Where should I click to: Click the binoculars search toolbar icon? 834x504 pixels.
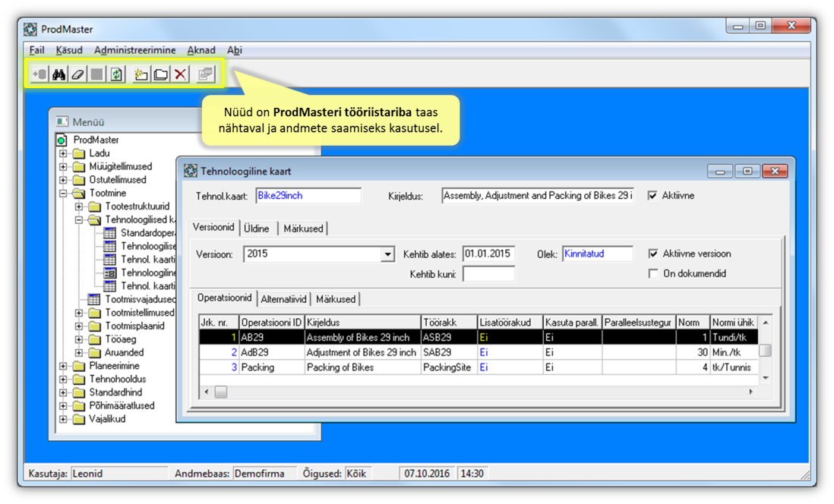click(58, 74)
